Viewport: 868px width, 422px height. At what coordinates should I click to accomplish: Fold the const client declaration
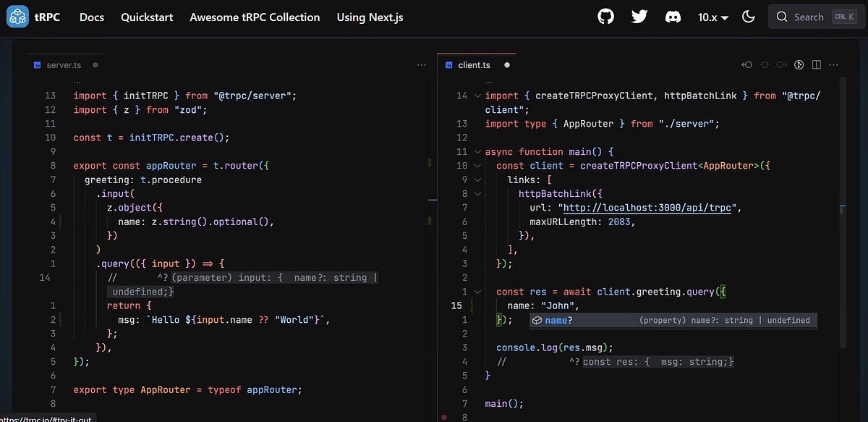(477, 166)
